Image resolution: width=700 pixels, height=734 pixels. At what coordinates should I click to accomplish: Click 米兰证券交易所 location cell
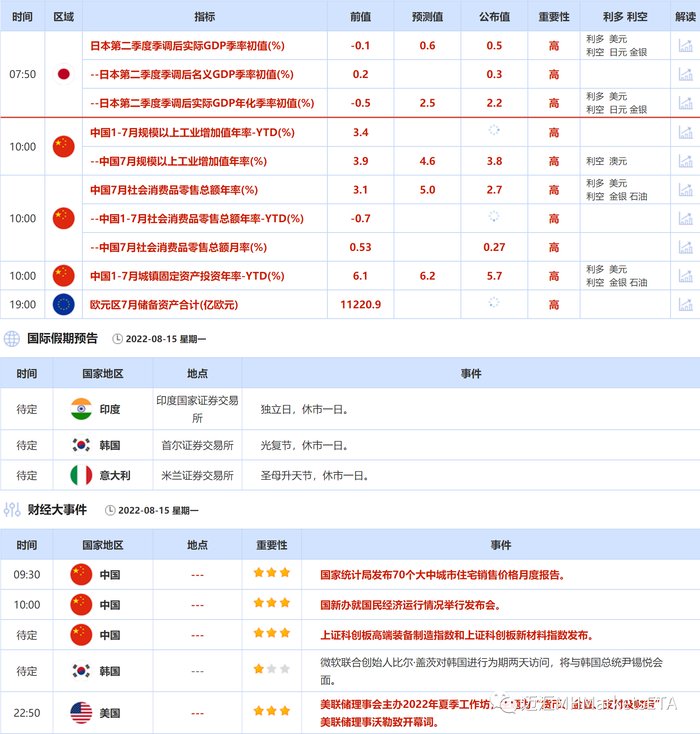click(198, 475)
